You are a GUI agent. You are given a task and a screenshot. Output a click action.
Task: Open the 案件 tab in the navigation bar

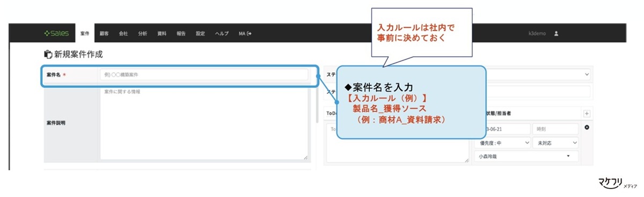click(85, 33)
